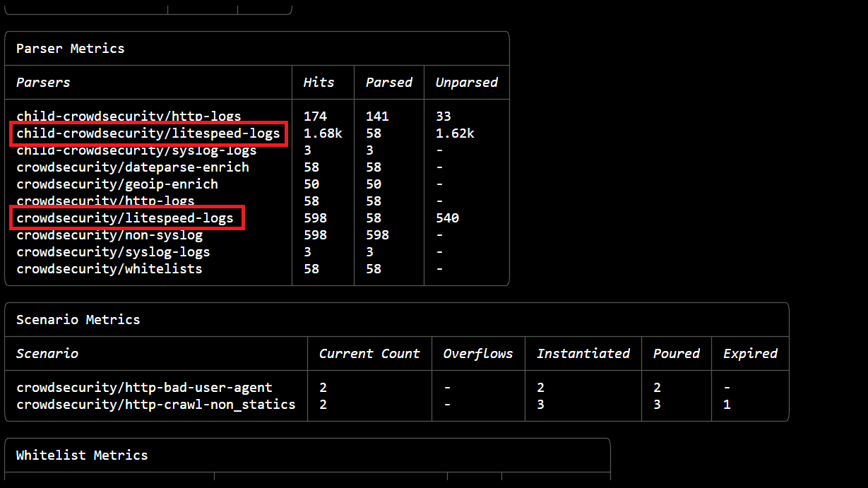Screen dimensions: 868x488
Task: Click the 1.68k hits value
Action: (323, 133)
